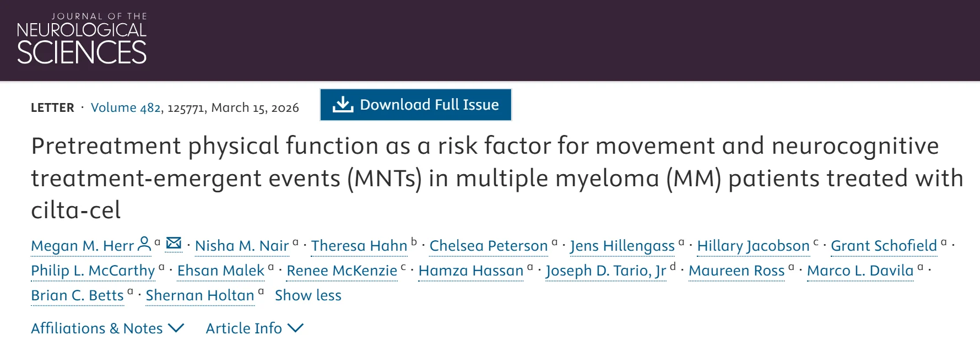Select author Marco L. Davila
Viewport: 980px width, 351px height.
(x=859, y=271)
